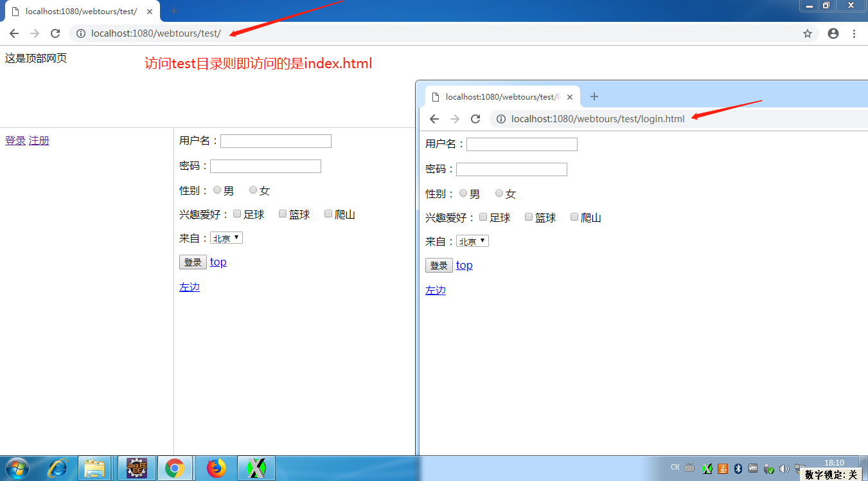868x481 pixels.
Task: Open the X application taskbar icon
Action: pyautogui.click(x=256, y=468)
